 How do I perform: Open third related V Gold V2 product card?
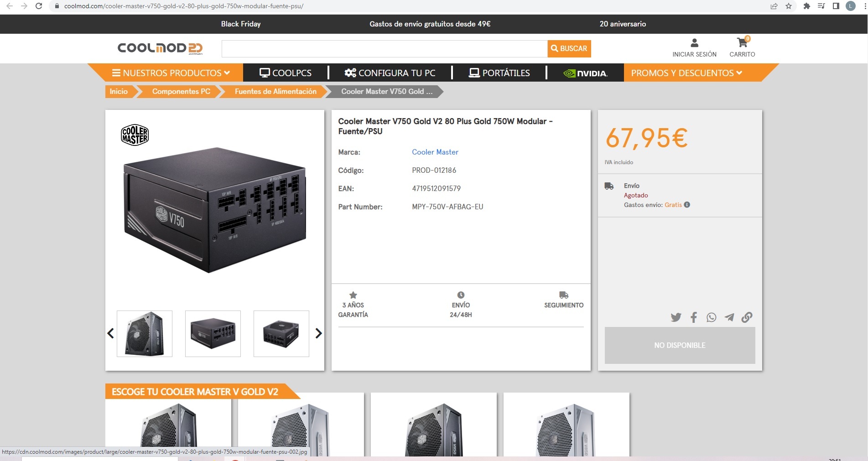[x=434, y=424]
